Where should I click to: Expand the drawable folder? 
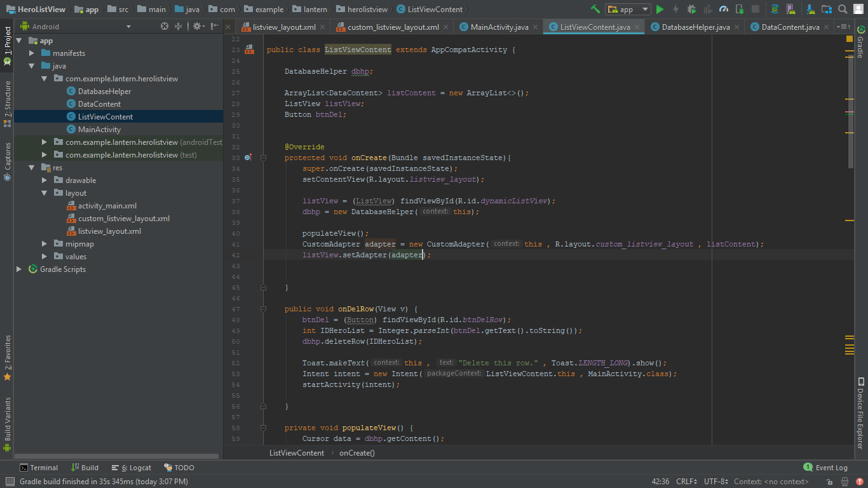[44, 180]
